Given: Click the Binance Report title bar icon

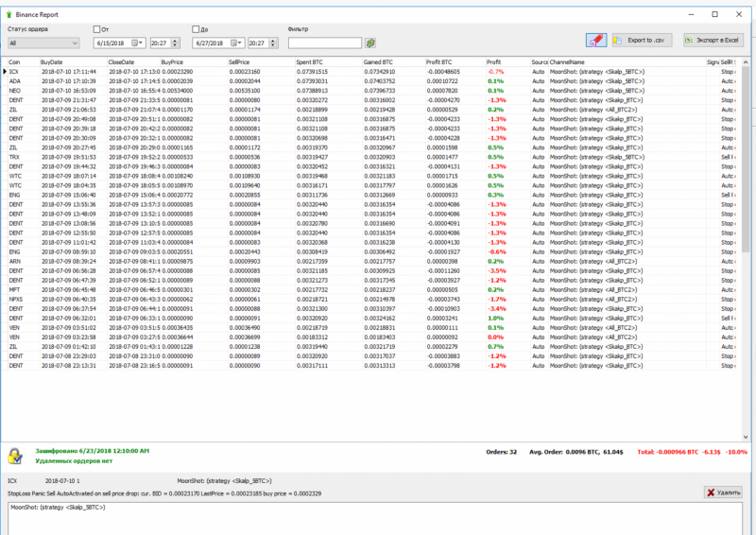Looking at the screenshot, I should (9, 14).
